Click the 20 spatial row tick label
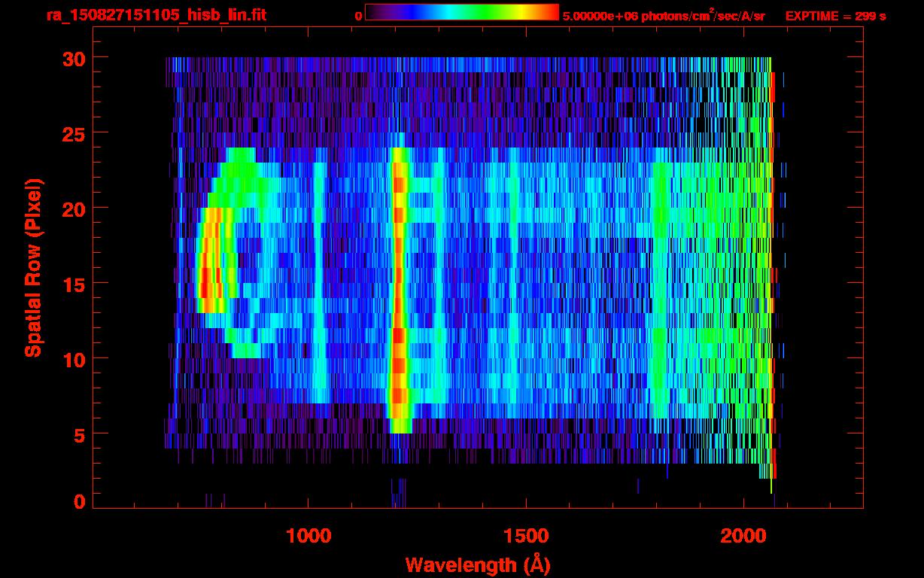This screenshot has width=924, height=578. pyautogui.click(x=74, y=208)
